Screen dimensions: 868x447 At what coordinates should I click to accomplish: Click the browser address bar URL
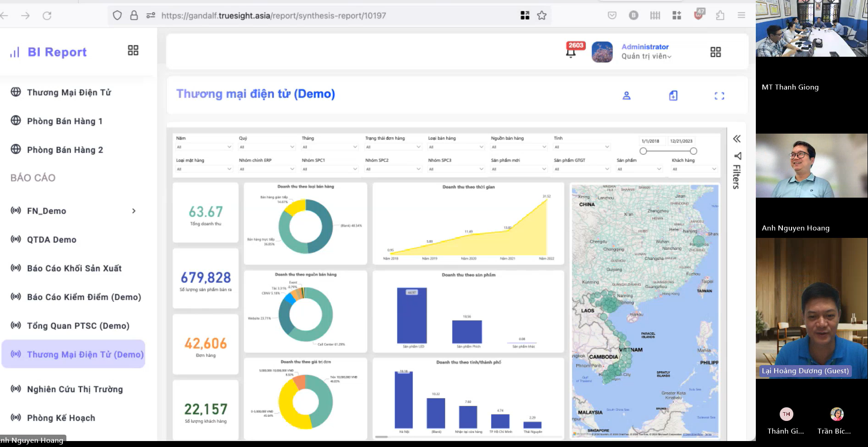[274, 16]
